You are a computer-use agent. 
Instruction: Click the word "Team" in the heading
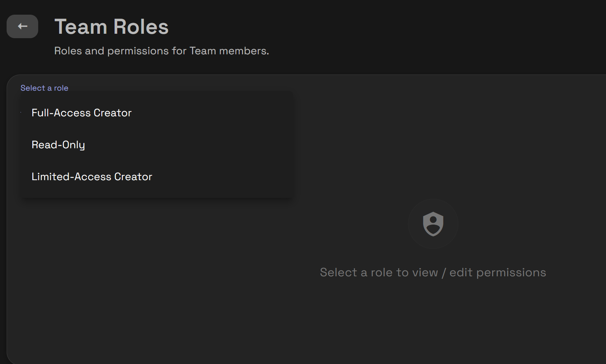[81, 27]
